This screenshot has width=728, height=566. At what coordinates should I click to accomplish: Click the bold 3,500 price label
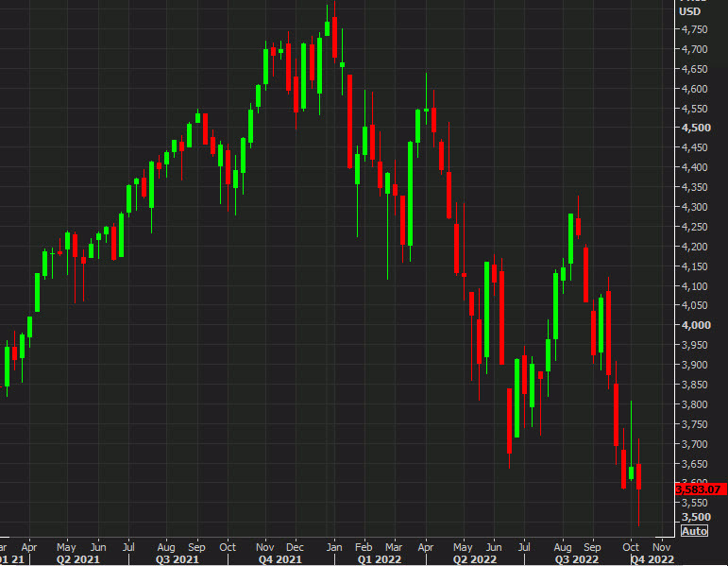point(696,517)
